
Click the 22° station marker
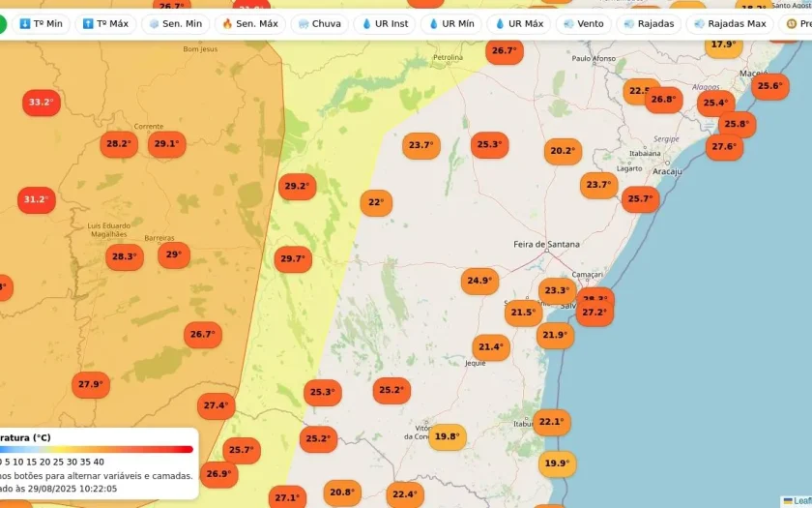376,202
